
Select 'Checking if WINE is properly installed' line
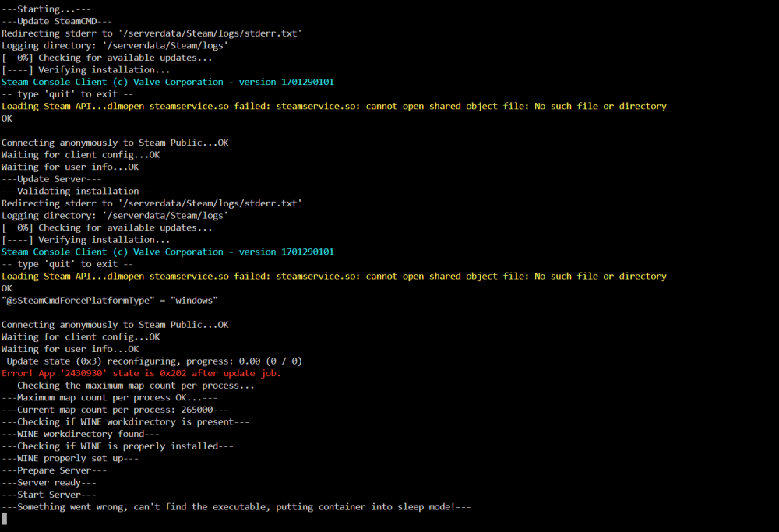click(x=118, y=446)
